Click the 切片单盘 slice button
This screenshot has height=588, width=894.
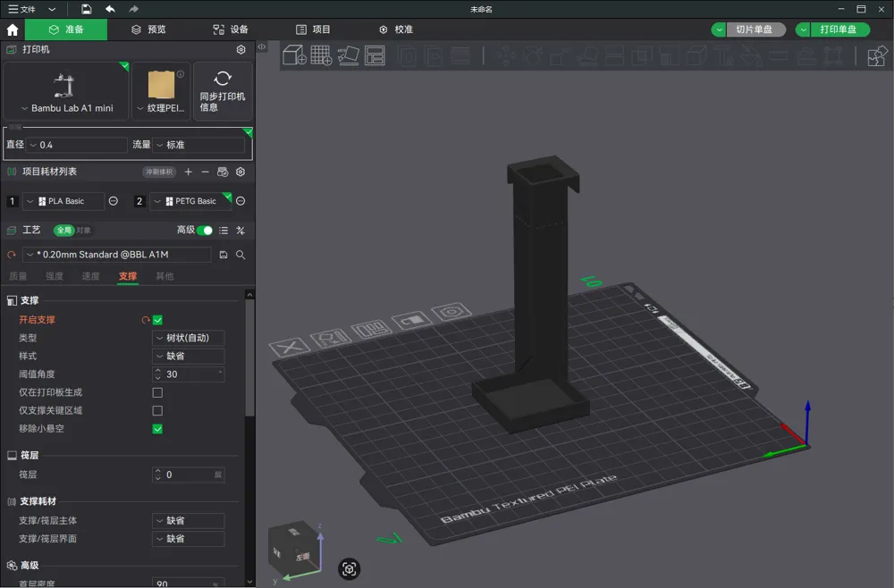755,29
